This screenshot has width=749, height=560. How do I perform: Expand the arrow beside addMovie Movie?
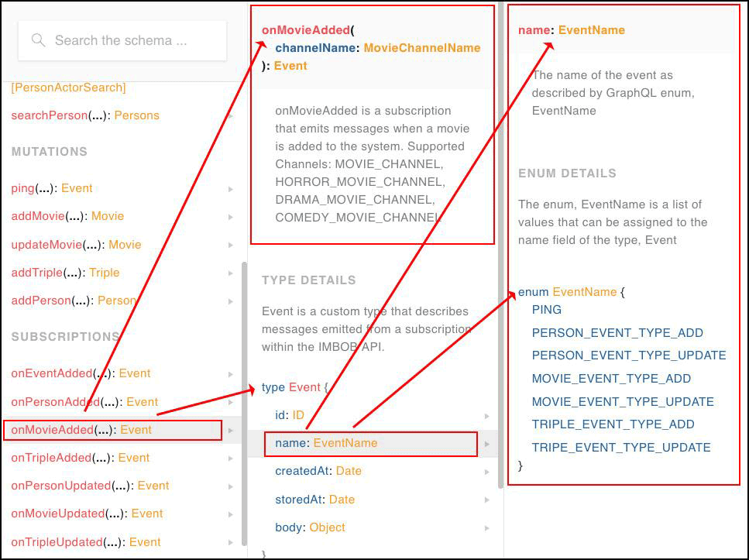tap(231, 217)
